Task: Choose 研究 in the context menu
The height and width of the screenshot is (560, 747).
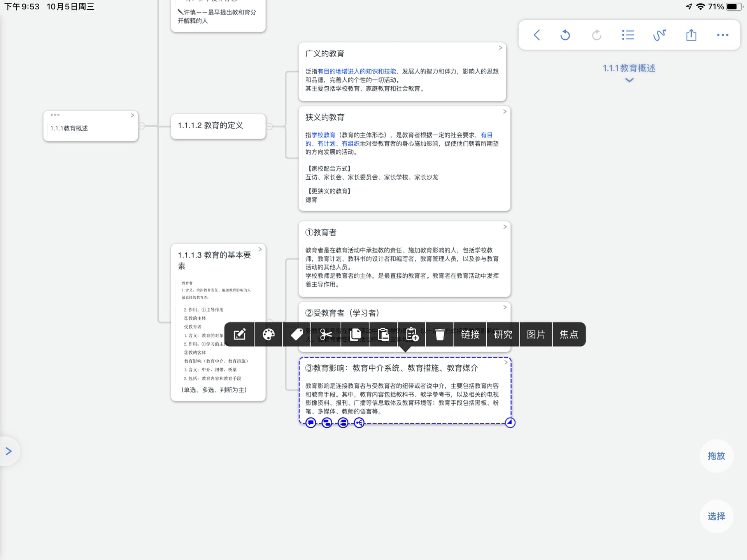Action: pos(503,334)
